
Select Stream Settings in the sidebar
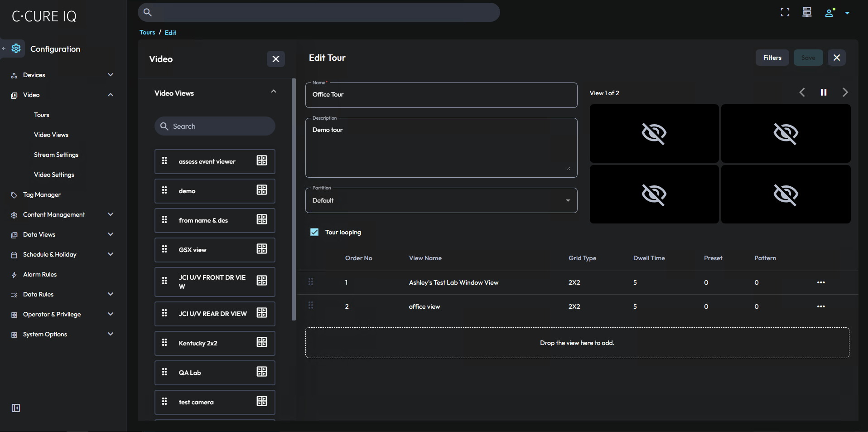coord(56,155)
